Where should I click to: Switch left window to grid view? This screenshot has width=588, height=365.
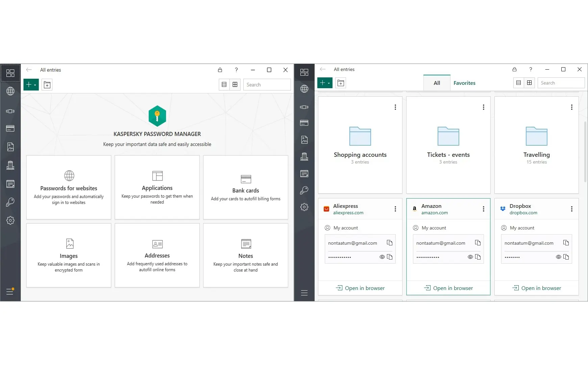[x=235, y=85]
